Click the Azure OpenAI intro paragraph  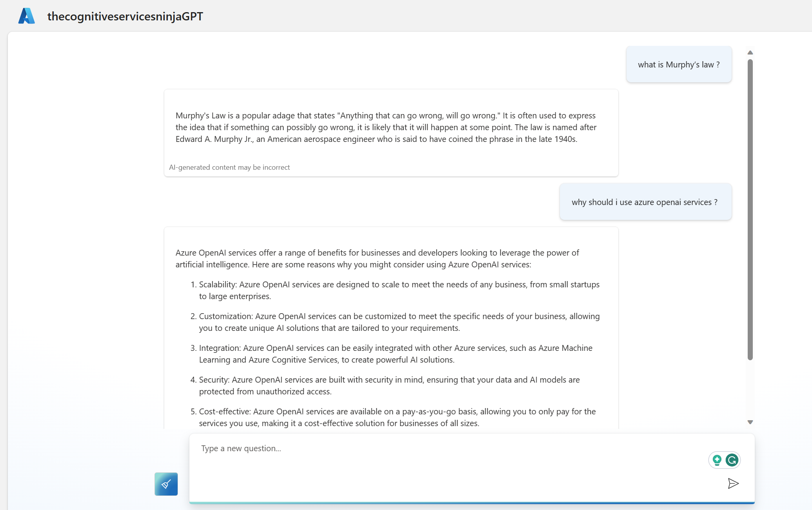coord(377,259)
